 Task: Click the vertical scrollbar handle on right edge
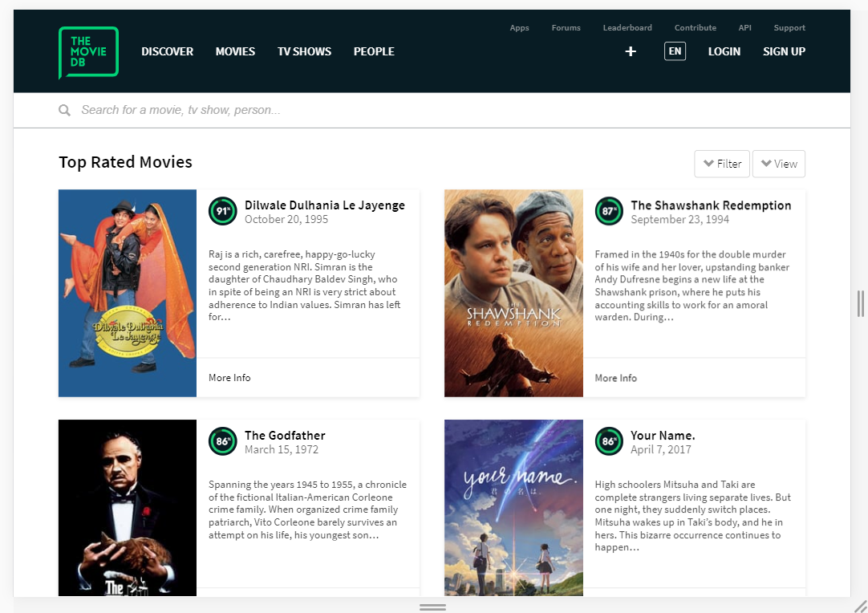point(860,303)
